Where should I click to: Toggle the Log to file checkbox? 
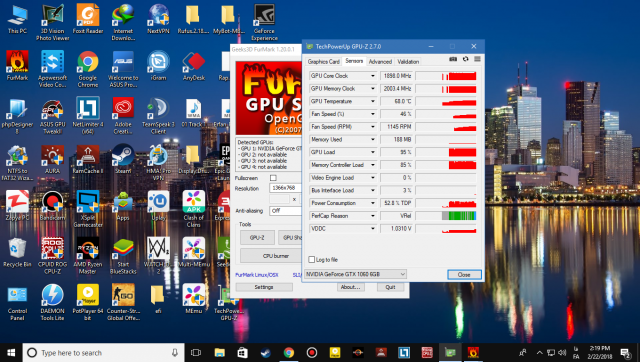311,260
